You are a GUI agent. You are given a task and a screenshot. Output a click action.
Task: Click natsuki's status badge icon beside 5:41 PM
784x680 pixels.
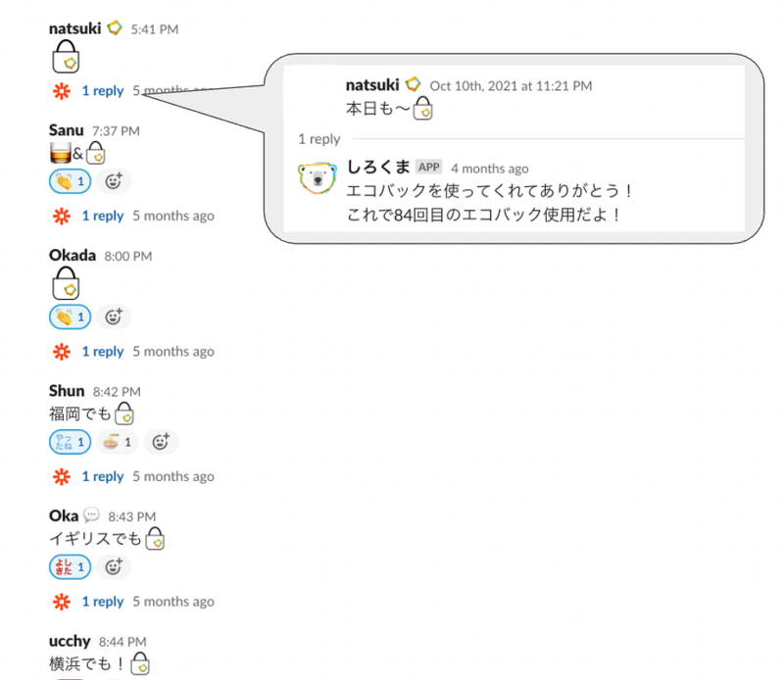coord(115,28)
